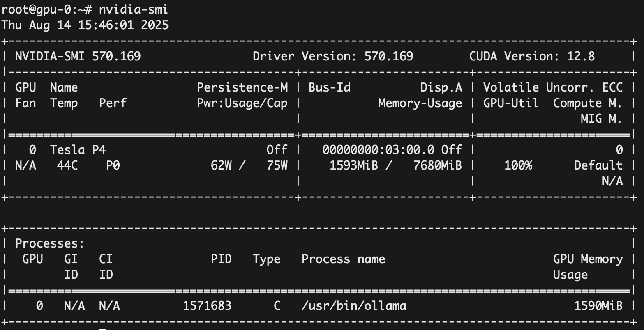The height and width of the screenshot is (330, 644).
Task: Click the 44C temperature reading
Action: (67, 165)
